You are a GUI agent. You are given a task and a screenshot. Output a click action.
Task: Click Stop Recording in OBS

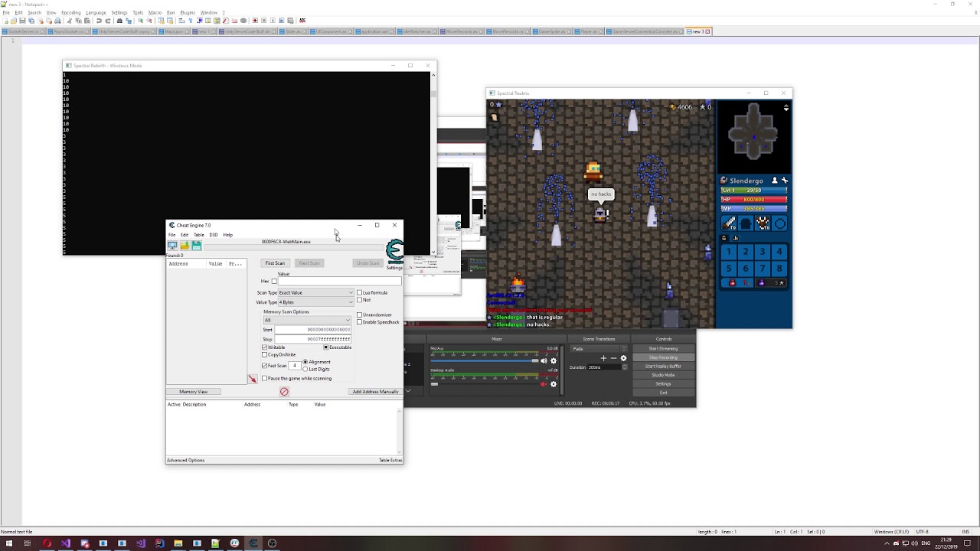[663, 357]
